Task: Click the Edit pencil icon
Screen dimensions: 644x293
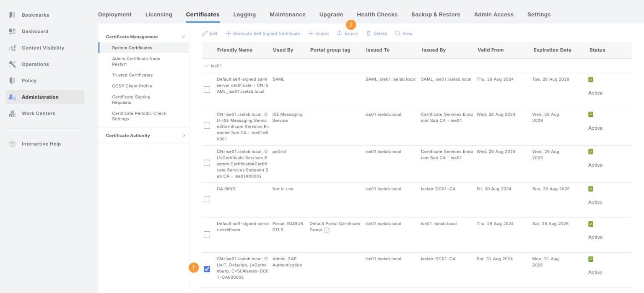Action: (x=205, y=34)
